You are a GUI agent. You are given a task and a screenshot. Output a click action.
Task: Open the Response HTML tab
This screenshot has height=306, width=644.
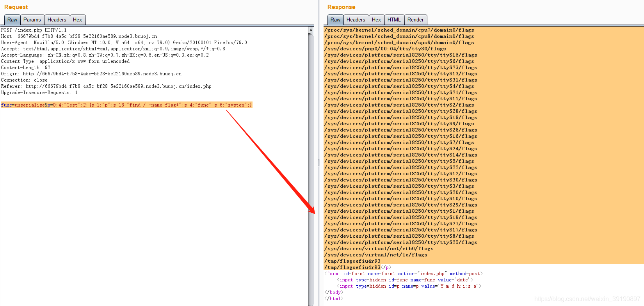tap(394, 20)
